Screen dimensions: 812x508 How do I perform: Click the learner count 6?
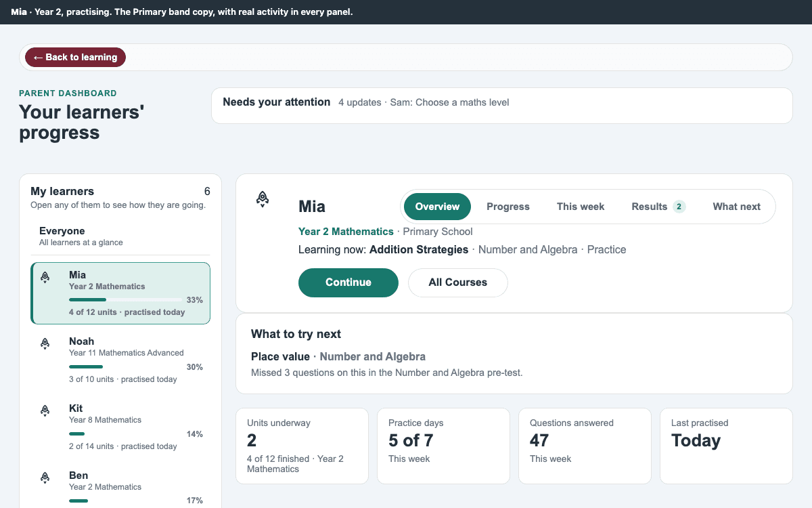(x=207, y=192)
